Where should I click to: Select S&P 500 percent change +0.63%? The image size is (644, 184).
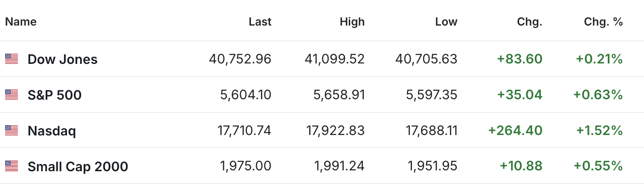[598, 95]
